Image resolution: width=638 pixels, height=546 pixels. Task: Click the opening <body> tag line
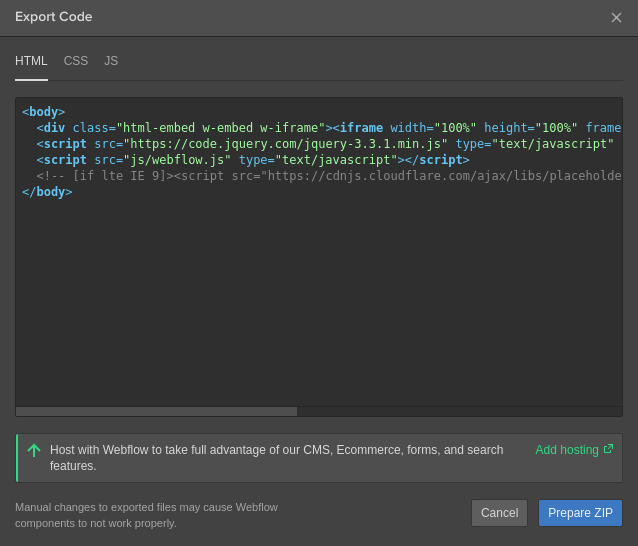click(x=44, y=112)
